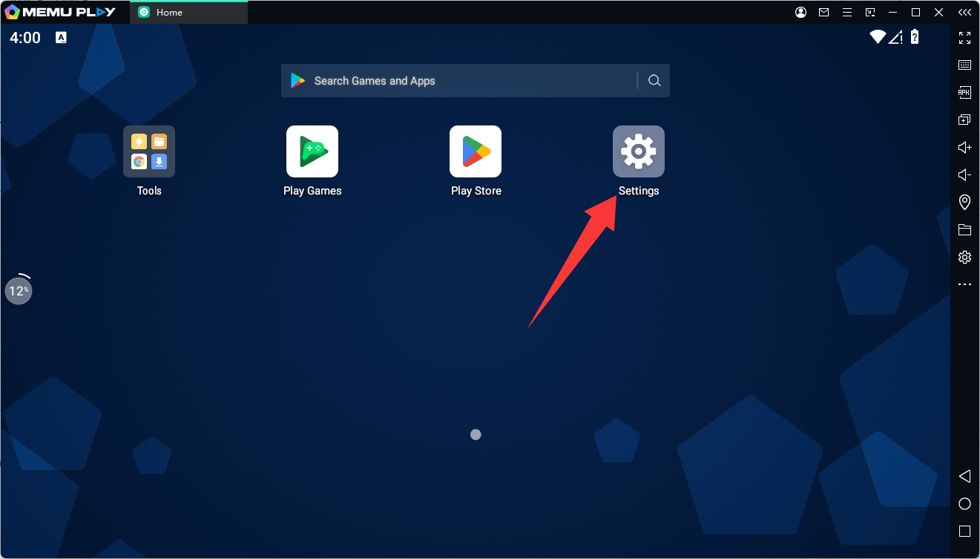980x559 pixels.
Task: Click the Search Games and Apps field
Action: 460,81
